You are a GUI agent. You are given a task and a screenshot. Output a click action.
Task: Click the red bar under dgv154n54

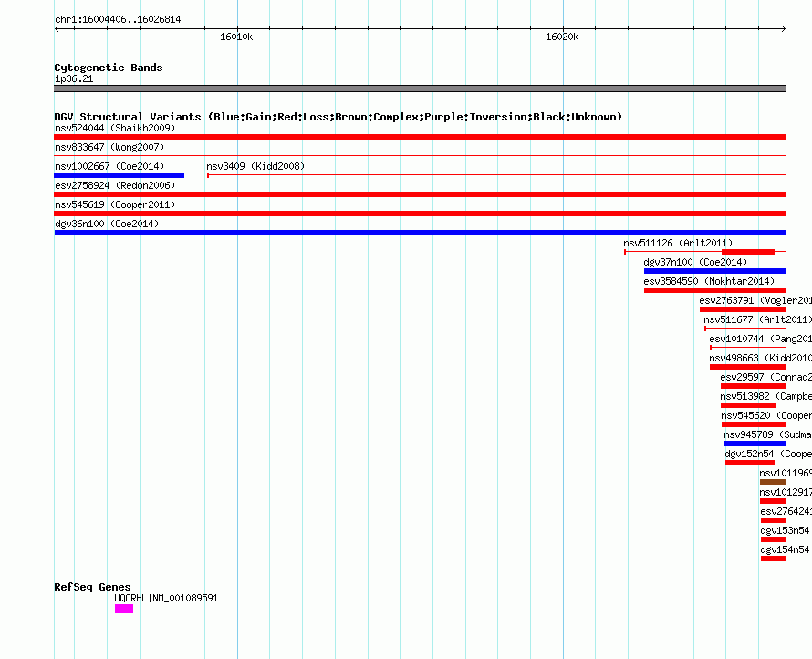click(774, 559)
